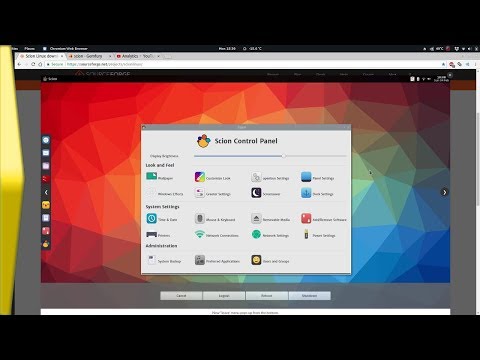Open Mouse & Keyboard settings icon
This screenshot has width=480, height=360.
point(200,219)
